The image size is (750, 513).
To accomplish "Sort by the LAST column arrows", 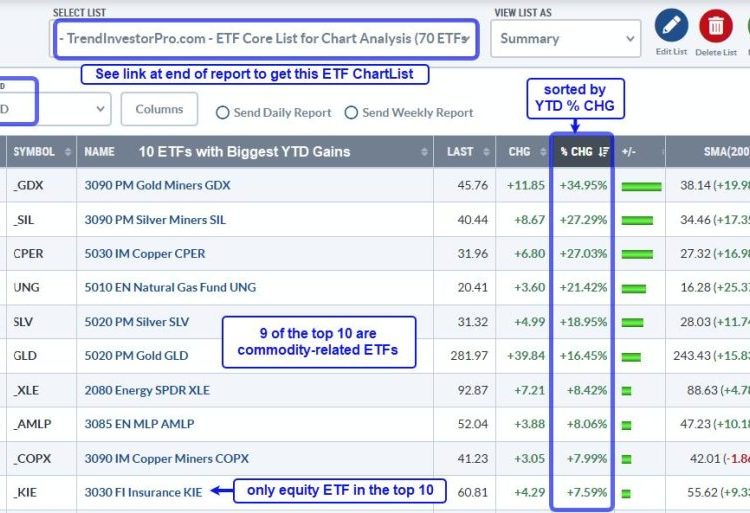I will coord(486,152).
